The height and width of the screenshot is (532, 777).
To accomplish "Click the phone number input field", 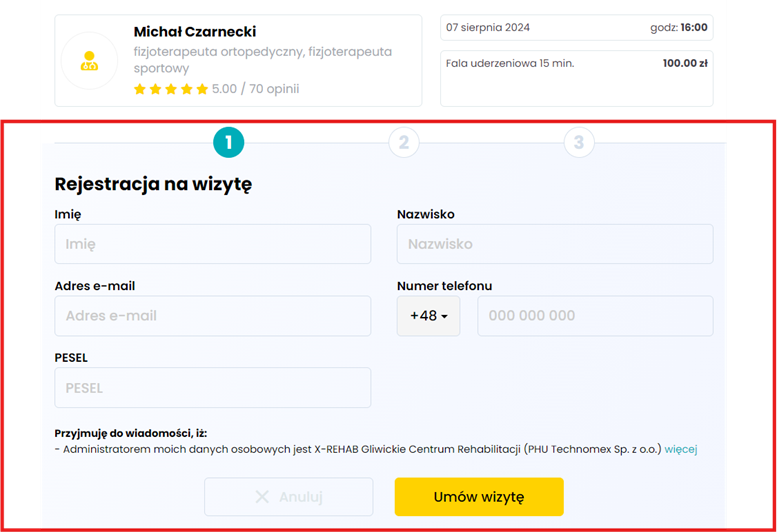I will point(594,316).
